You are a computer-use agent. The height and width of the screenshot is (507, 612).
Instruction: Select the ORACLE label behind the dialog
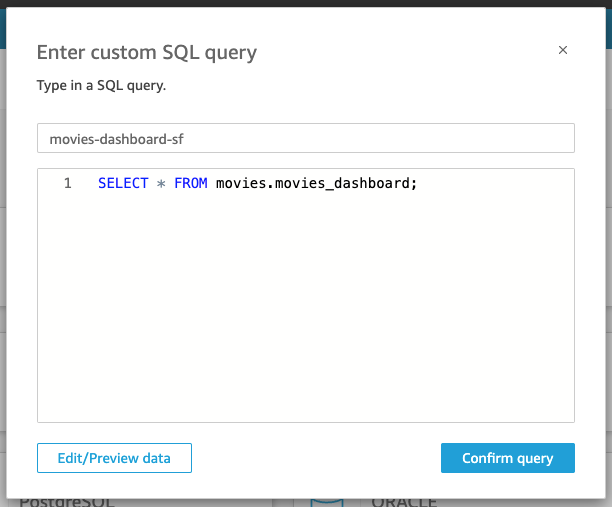(404, 500)
